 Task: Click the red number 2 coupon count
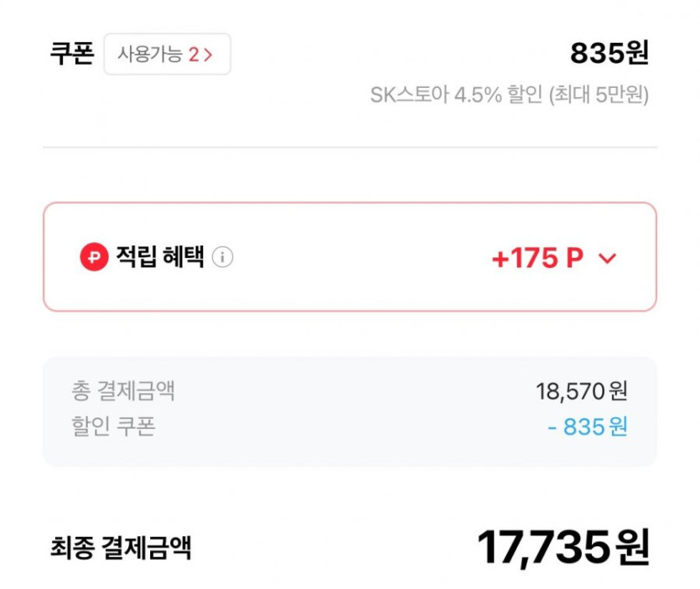(x=194, y=55)
